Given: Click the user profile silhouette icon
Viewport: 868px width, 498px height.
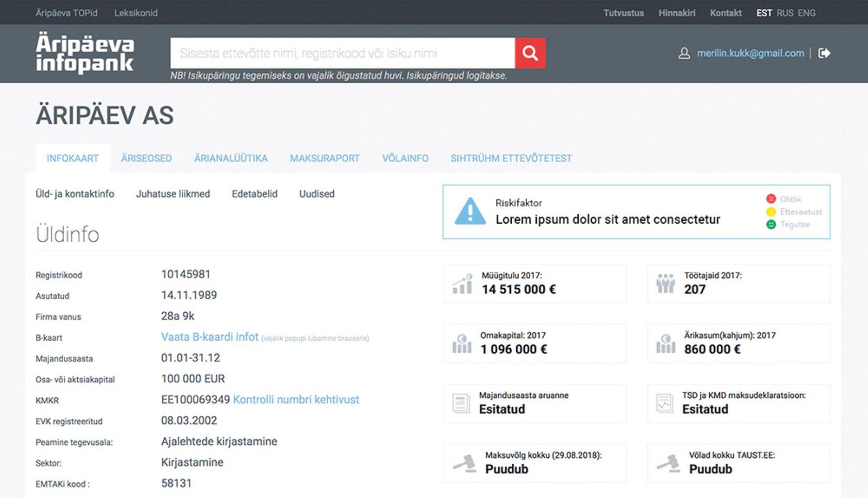Looking at the screenshot, I should [x=684, y=53].
